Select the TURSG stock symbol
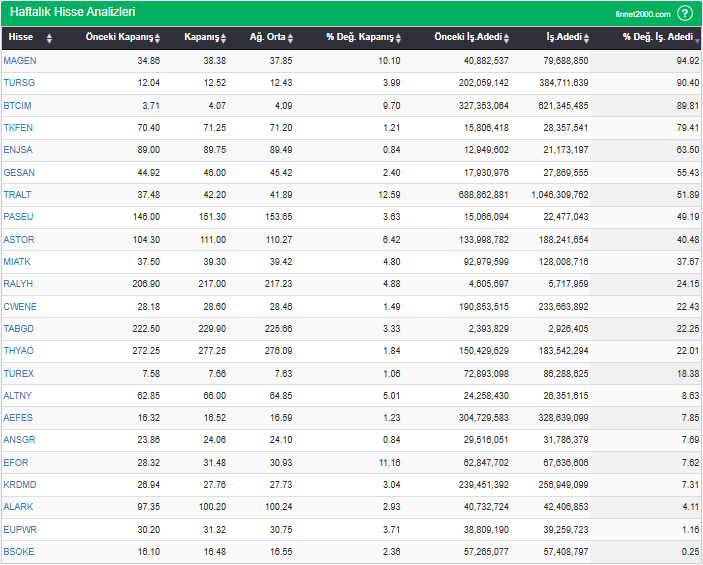 (x=19, y=83)
